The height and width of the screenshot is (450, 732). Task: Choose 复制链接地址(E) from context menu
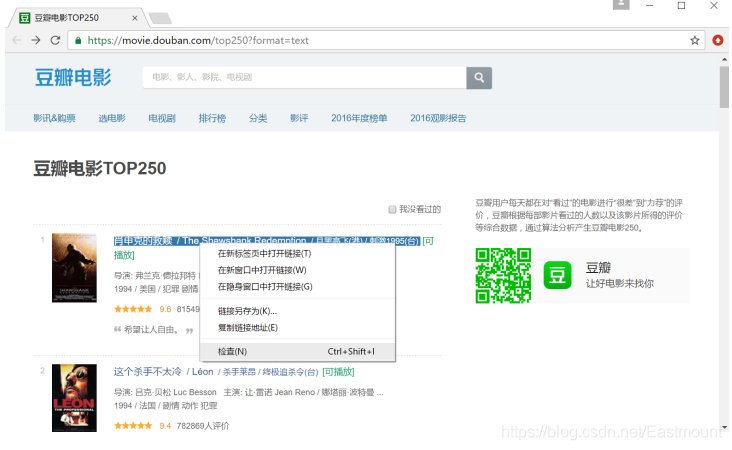pyautogui.click(x=297, y=328)
